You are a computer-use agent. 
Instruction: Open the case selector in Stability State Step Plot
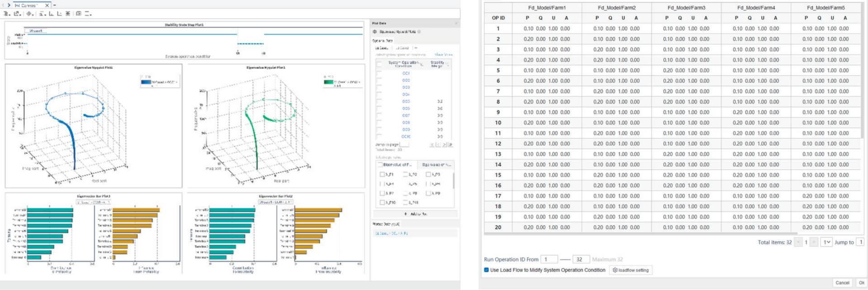pyautogui.click(x=36, y=31)
